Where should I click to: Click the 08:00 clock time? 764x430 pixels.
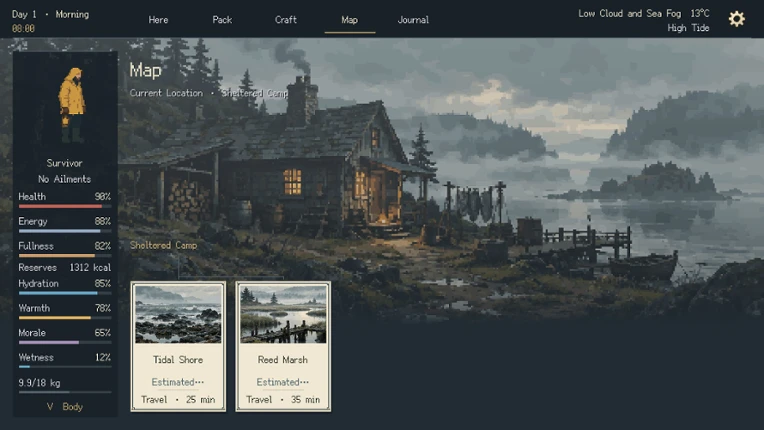click(x=23, y=29)
